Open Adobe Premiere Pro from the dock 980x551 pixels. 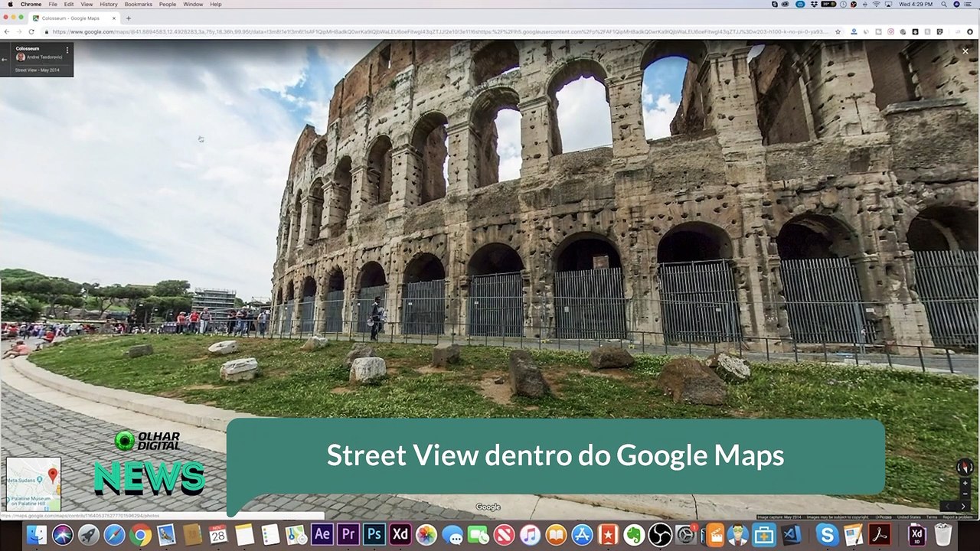coord(348,534)
